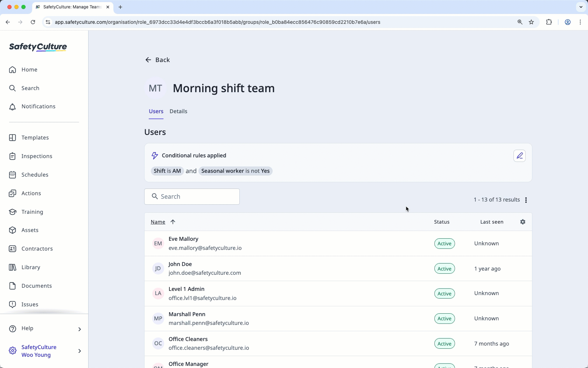588x368 pixels.
Task: Open a new browser tab
Action: click(120, 7)
